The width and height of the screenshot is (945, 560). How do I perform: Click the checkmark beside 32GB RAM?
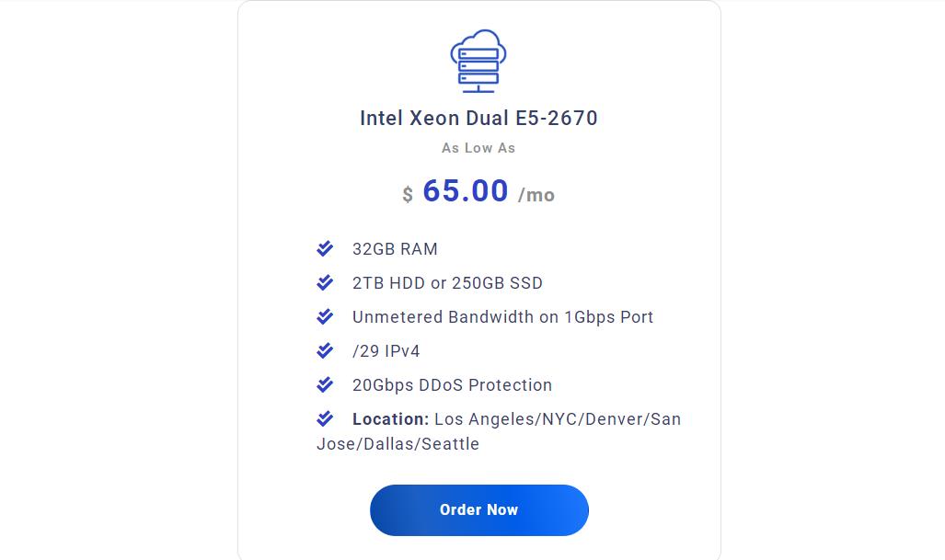pos(325,248)
